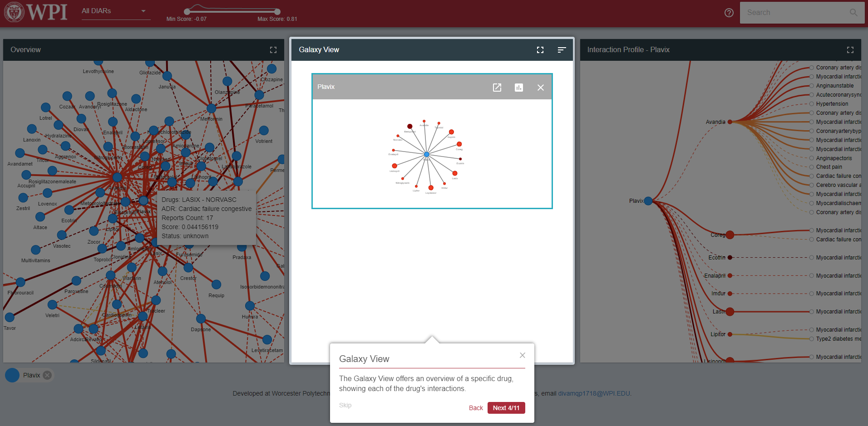Click the Multivitamins node in Overview
The width and height of the screenshot is (868, 426).
click(36, 250)
